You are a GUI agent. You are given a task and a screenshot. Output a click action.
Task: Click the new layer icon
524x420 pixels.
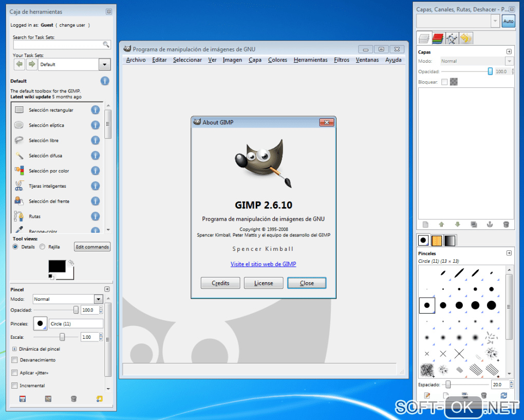[425, 224]
